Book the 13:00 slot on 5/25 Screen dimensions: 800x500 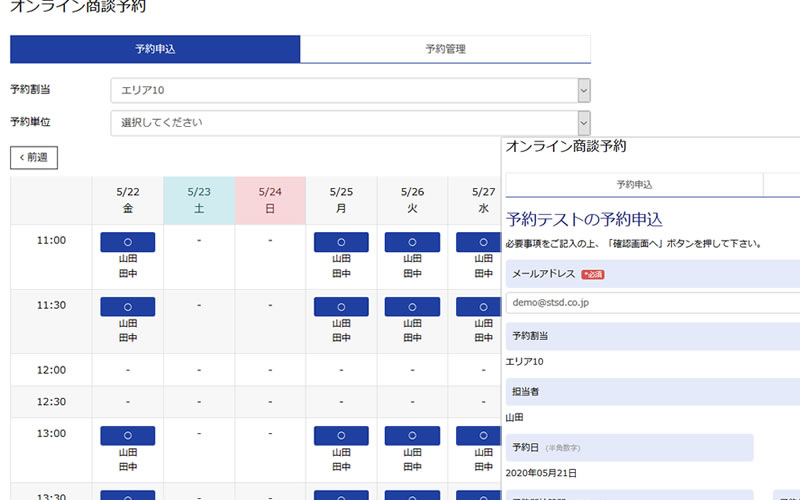[x=341, y=436]
